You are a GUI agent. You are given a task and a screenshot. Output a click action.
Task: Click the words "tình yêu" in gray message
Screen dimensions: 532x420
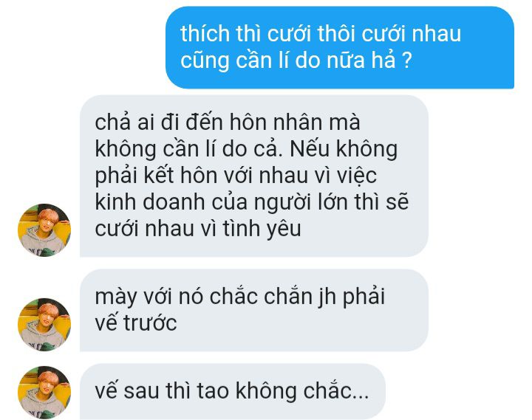[x=262, y=229]
